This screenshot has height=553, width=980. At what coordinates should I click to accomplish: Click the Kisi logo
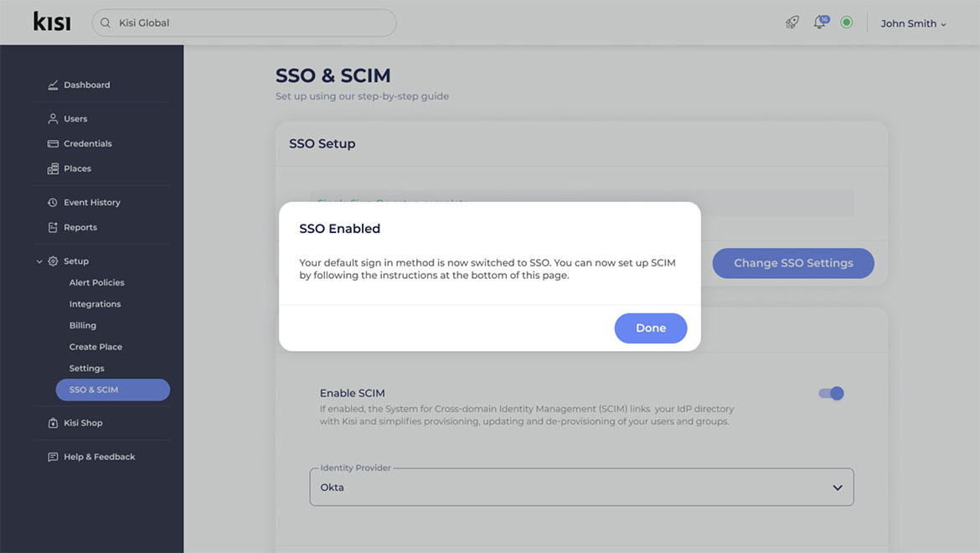pyautogui.click(x=52, y=21)
